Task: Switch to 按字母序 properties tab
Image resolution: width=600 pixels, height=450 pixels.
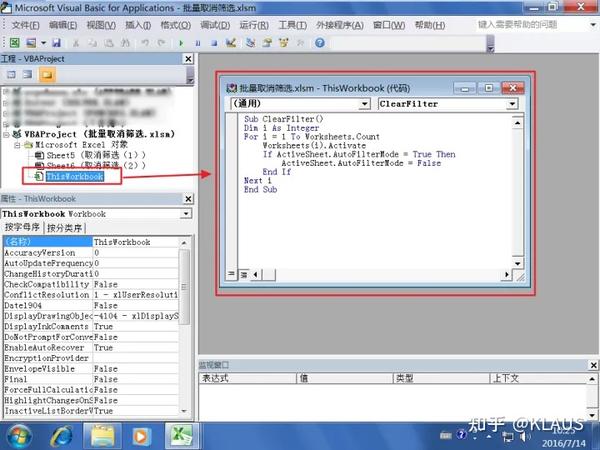Action: point(22,227)
